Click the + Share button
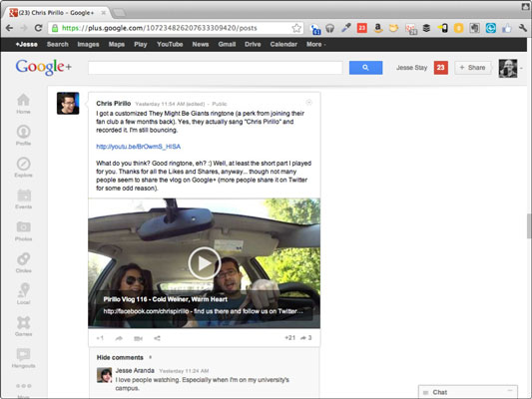 pos(472,68)
